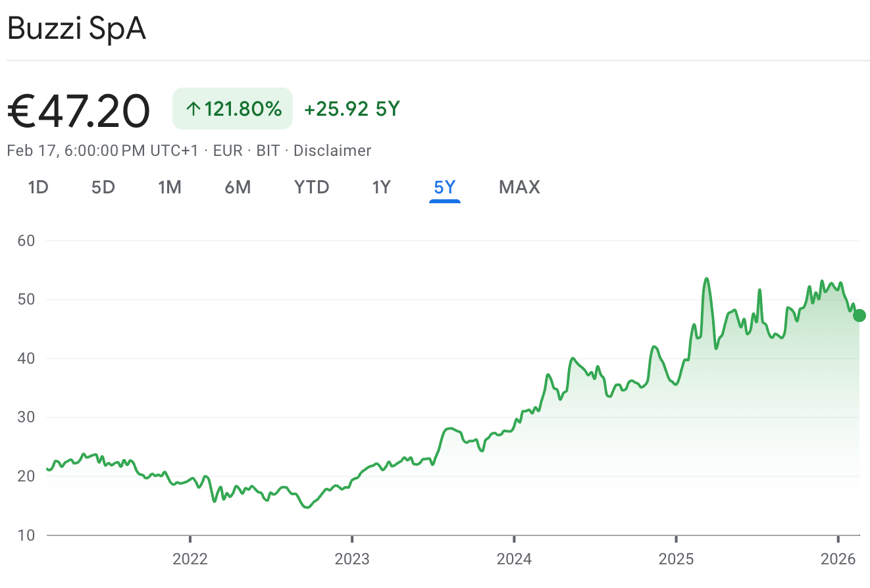Select the active 5Y tab

[445, 187]
